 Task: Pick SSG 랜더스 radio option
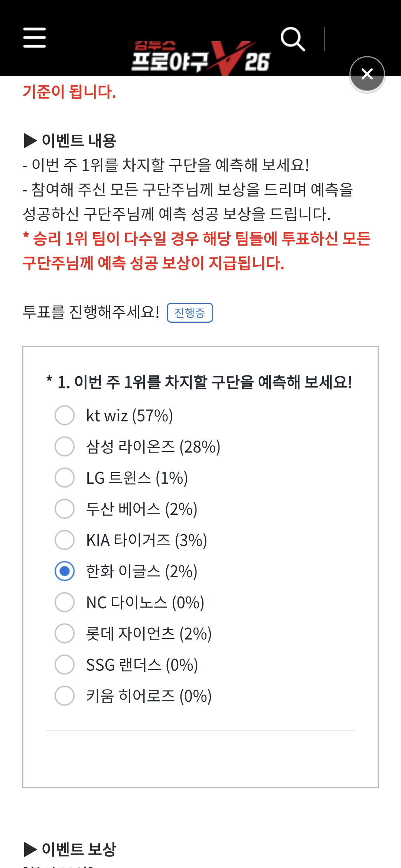pos(65,664)
